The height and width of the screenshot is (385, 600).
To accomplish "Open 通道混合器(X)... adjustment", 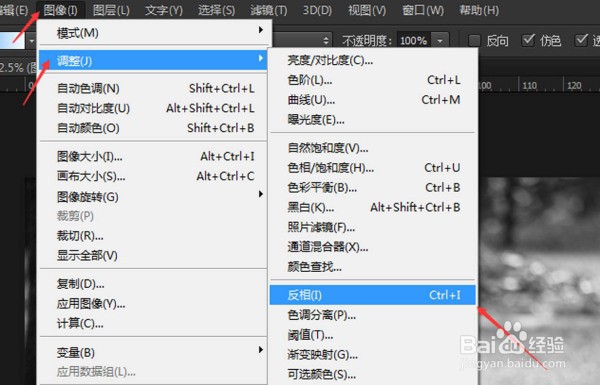I will pyautogui.click(x=372, y=247).
